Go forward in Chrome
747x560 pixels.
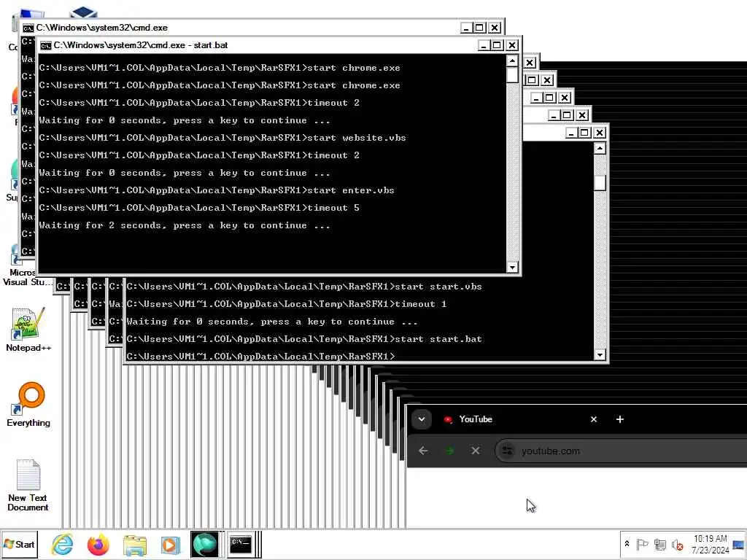tap(449, 451)
